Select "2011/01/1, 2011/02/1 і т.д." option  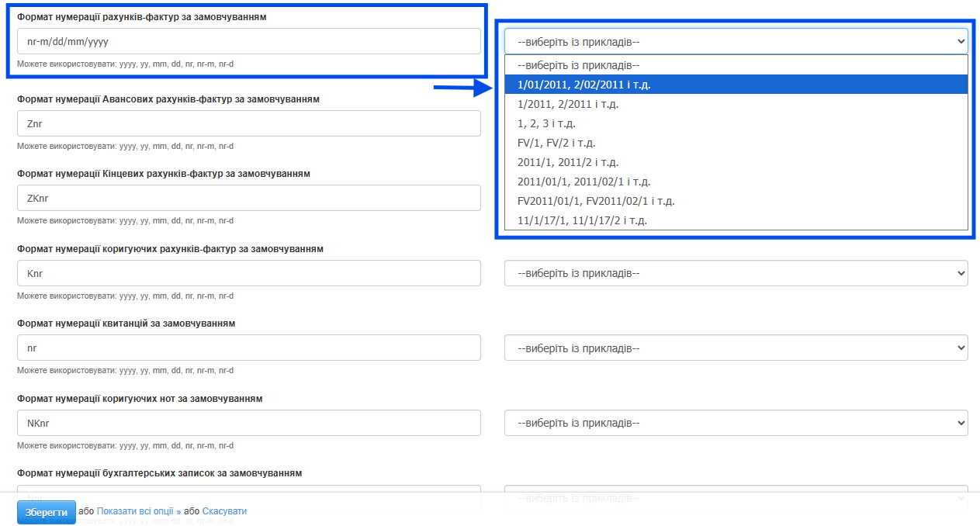tap(583, 182)
